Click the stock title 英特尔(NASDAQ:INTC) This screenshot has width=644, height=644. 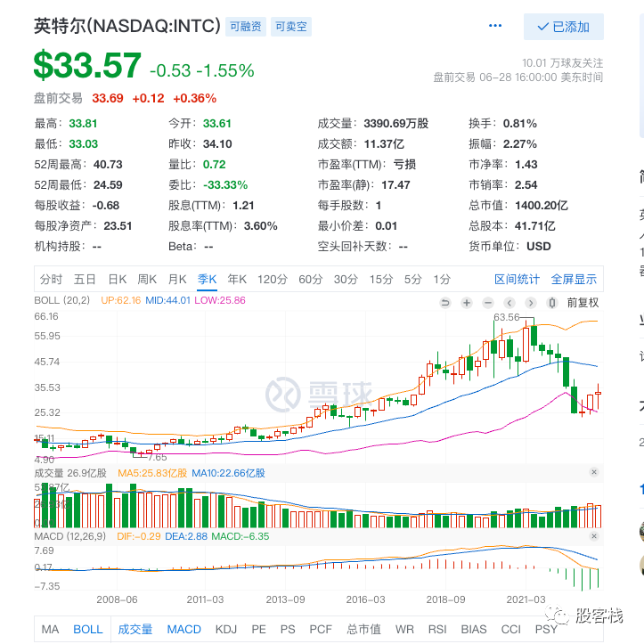[127, 26]
